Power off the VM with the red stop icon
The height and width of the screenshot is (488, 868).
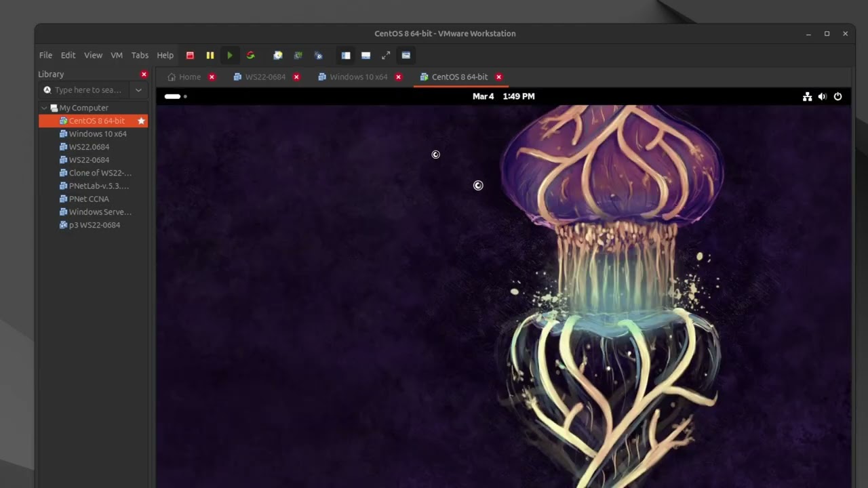tap(190, 56)
